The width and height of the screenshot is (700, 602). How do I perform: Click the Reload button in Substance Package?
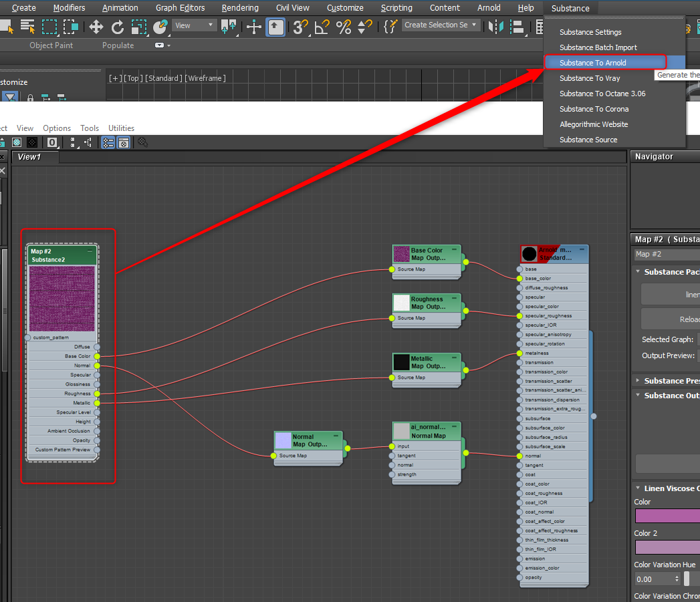click(687, 319)
